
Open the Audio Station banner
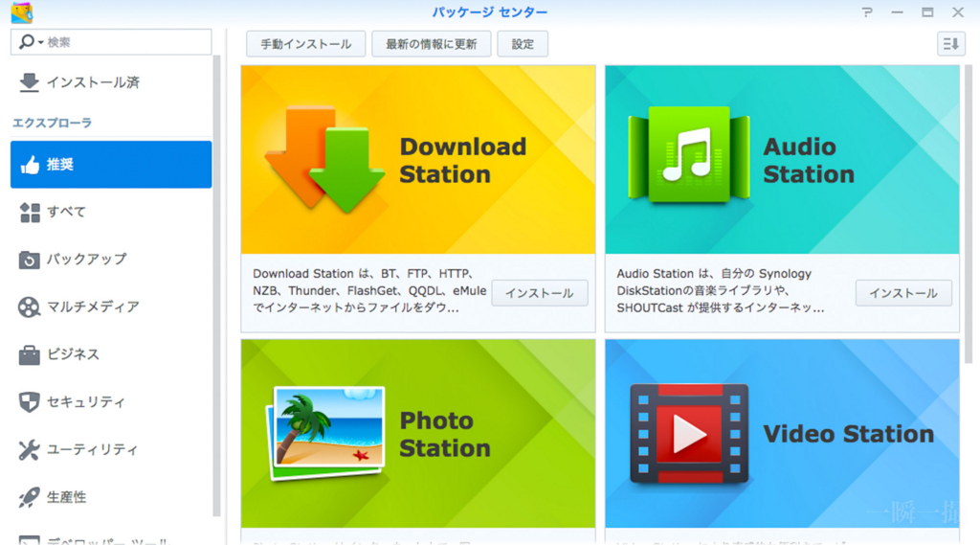tap(782, 160)
